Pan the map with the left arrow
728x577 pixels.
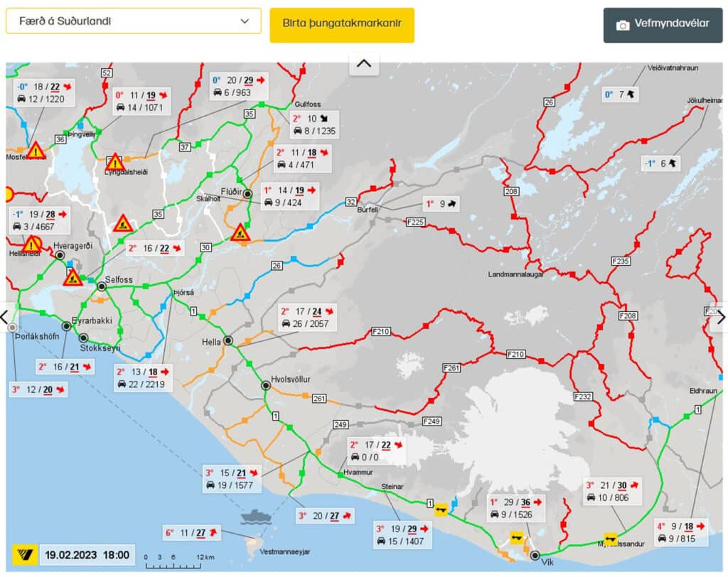point(6,317)
